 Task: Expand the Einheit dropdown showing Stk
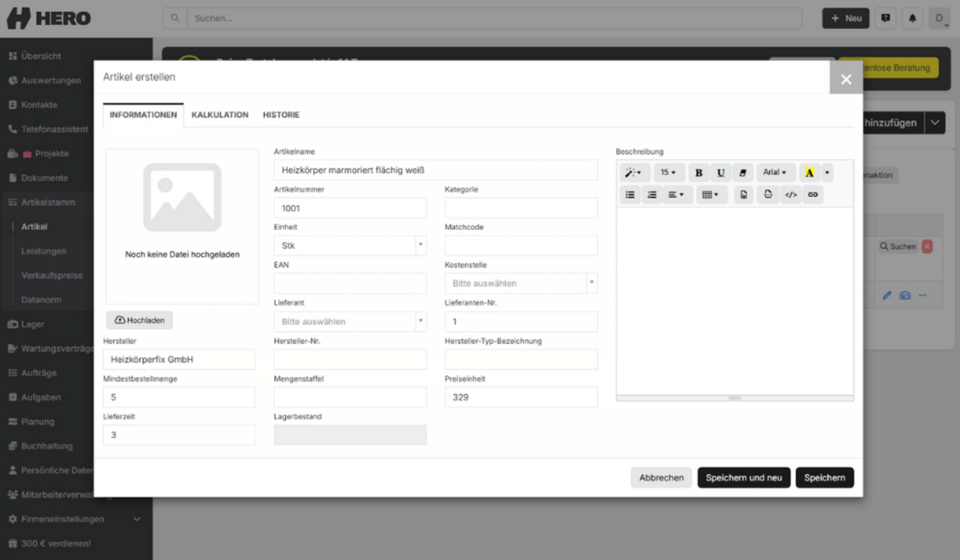(350, 245)
